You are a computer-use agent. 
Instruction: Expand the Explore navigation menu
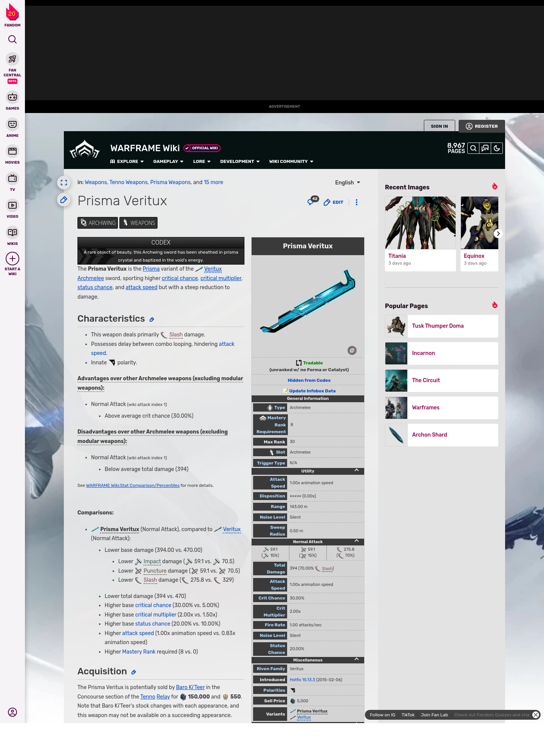[127, 161]
